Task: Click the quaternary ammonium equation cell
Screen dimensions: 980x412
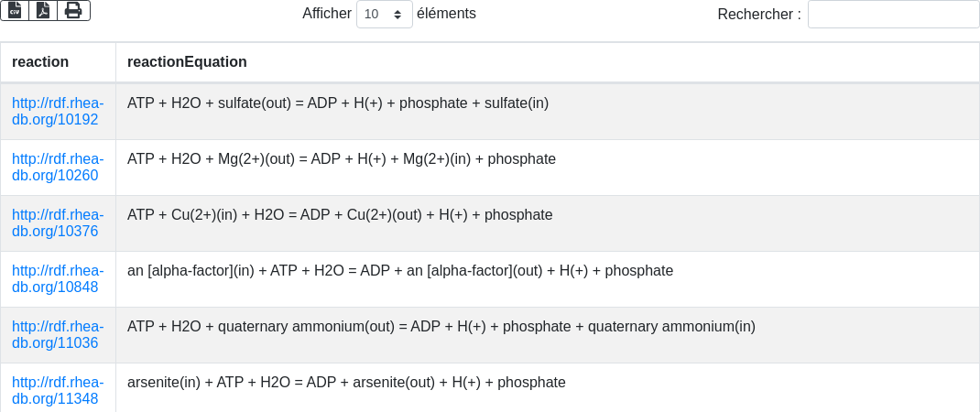Action: pyautogui.click(x=441, y=327)
